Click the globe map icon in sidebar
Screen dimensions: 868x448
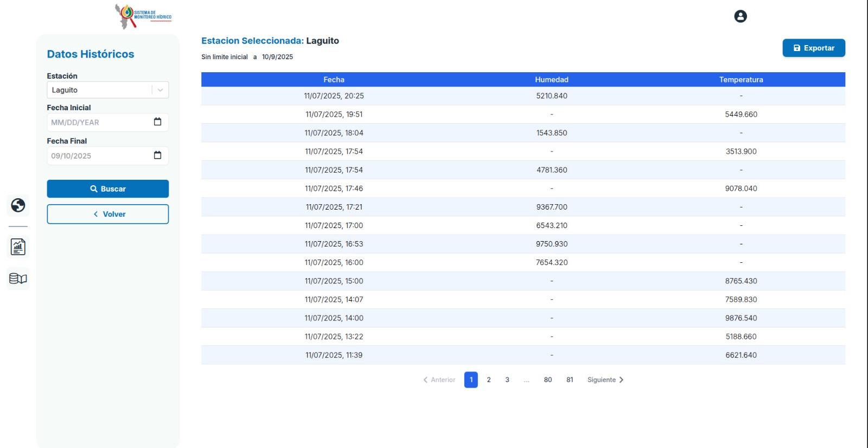click(x=18, y=205)
